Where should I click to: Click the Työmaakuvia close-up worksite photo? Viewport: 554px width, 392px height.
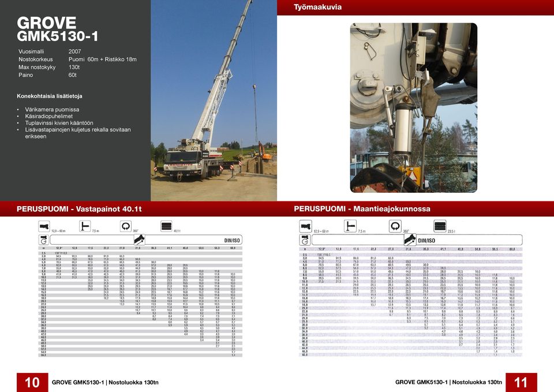[x=414, y=108]
